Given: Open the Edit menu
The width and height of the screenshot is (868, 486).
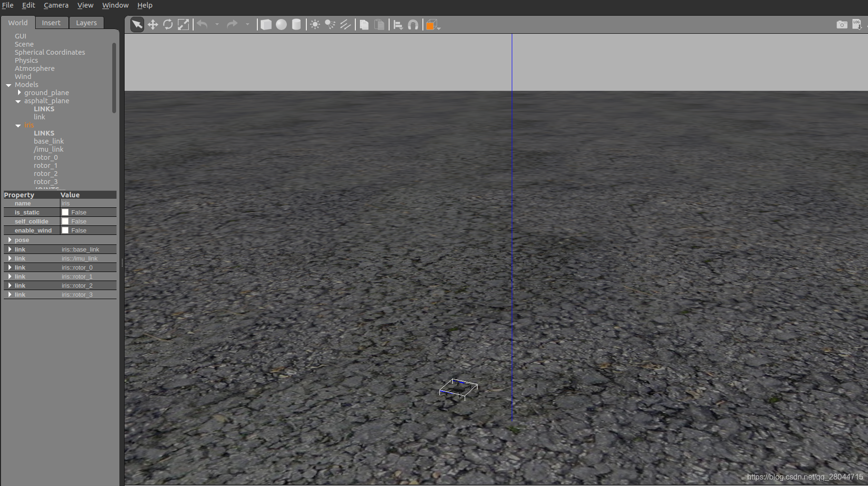Looking at the screenshot, I should tap(29, 5).
